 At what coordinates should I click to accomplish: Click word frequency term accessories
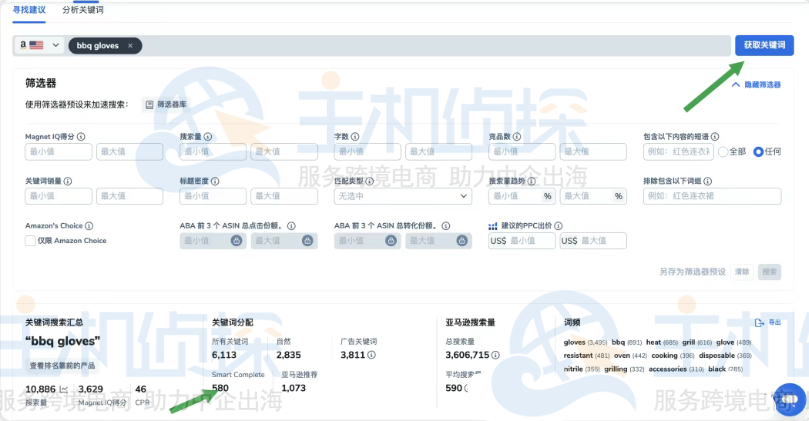pyautogui.click(x=668, y=369)
